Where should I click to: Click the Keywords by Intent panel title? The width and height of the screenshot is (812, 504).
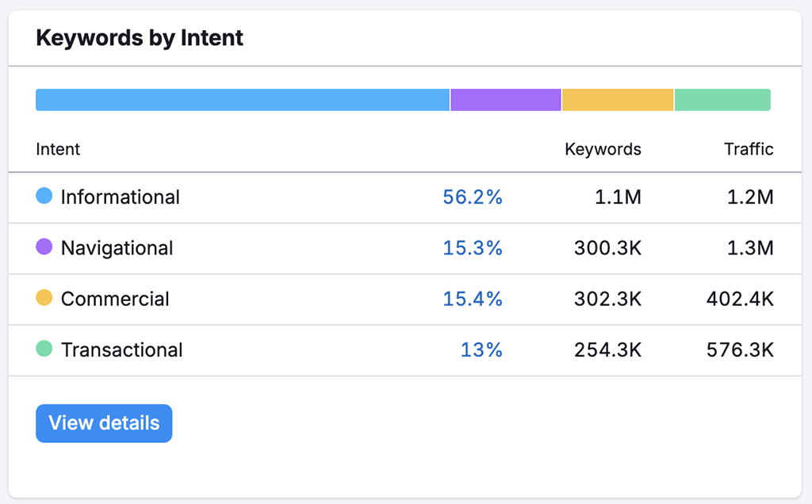pyautogui.click(x=139, y=37)
